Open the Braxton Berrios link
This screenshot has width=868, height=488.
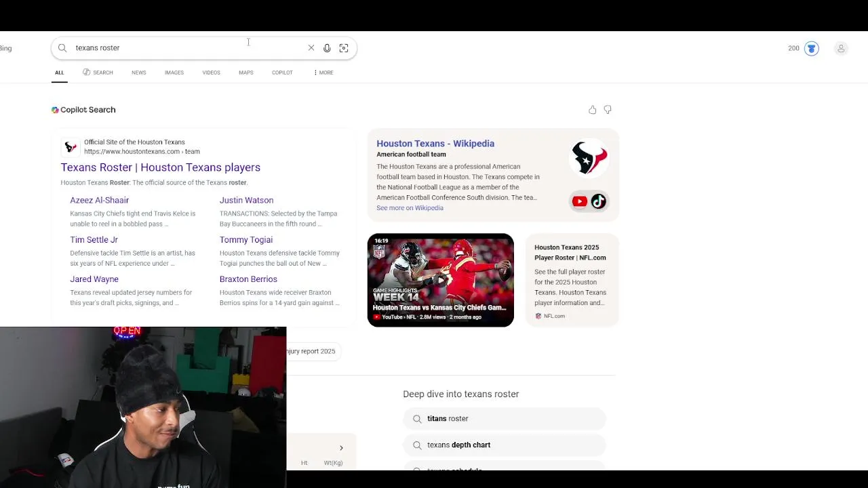pos(248,279)
